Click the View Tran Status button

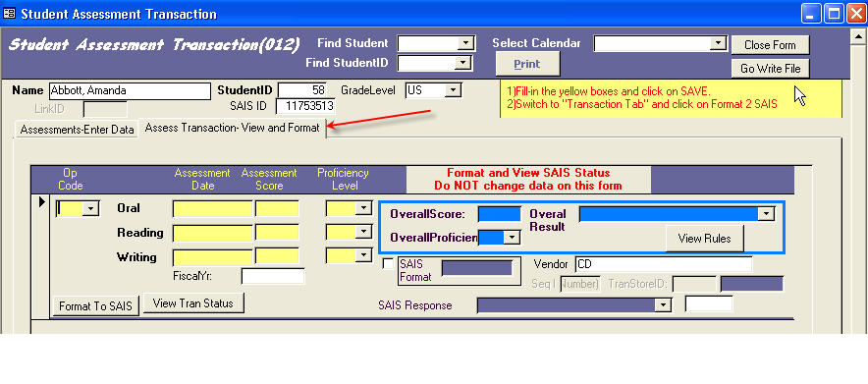(193, 303)
